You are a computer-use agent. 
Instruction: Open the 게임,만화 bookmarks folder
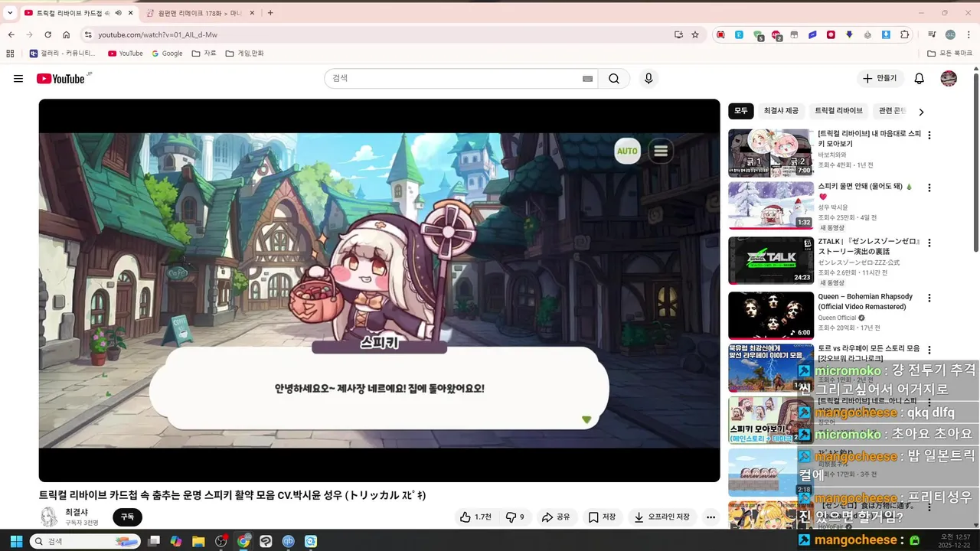[x=244, y=54]
